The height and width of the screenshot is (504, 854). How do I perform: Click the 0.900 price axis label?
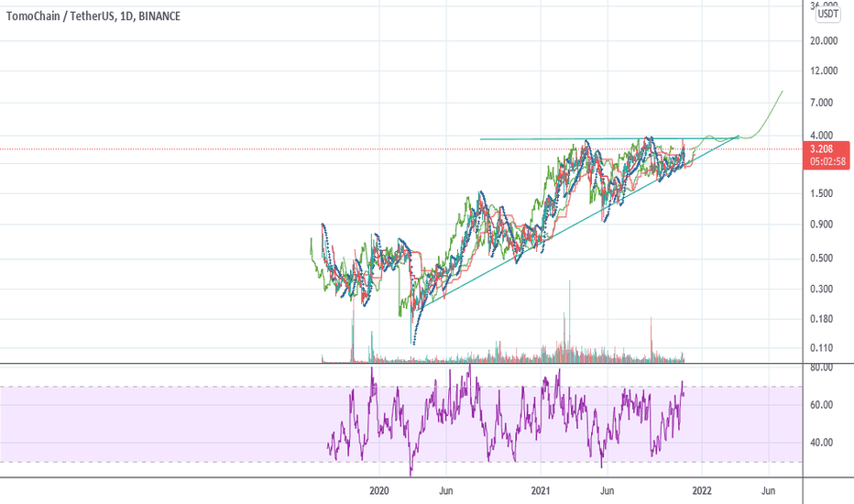click(822, 225)
